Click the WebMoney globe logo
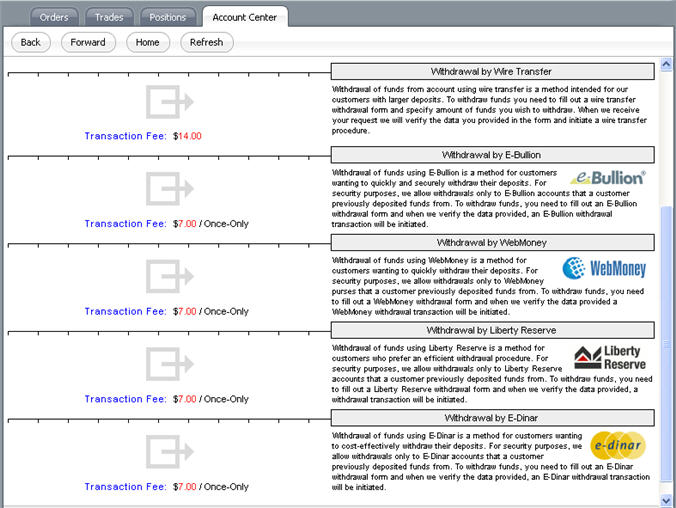This screenshot has height=508, width=676. click(604, 268)
